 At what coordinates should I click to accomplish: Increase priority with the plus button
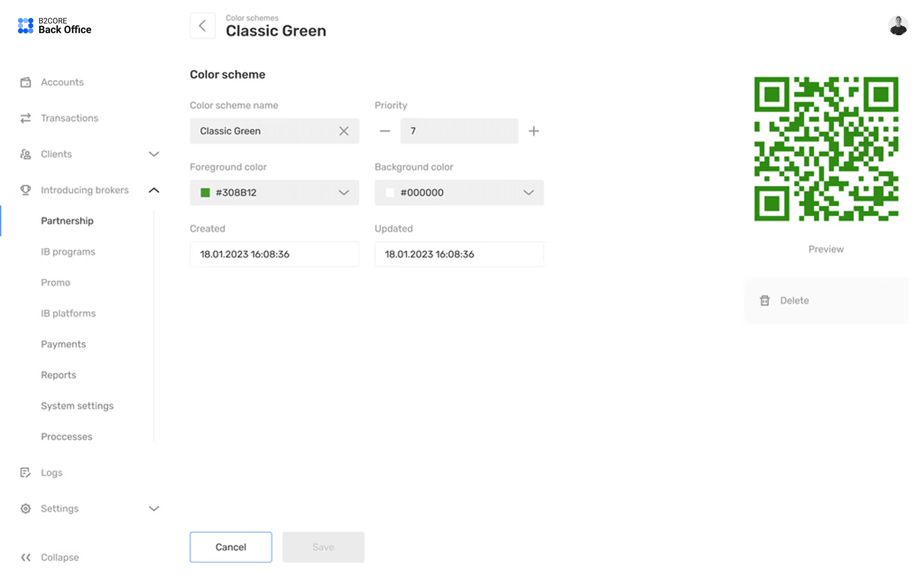point(534,131)
